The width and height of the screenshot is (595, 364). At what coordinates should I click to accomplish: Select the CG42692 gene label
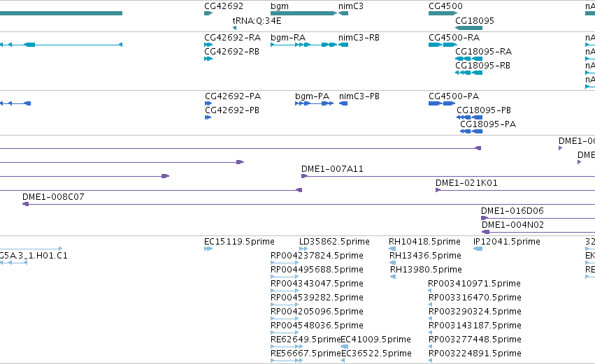pyautogui.click(x=224, y=6)
